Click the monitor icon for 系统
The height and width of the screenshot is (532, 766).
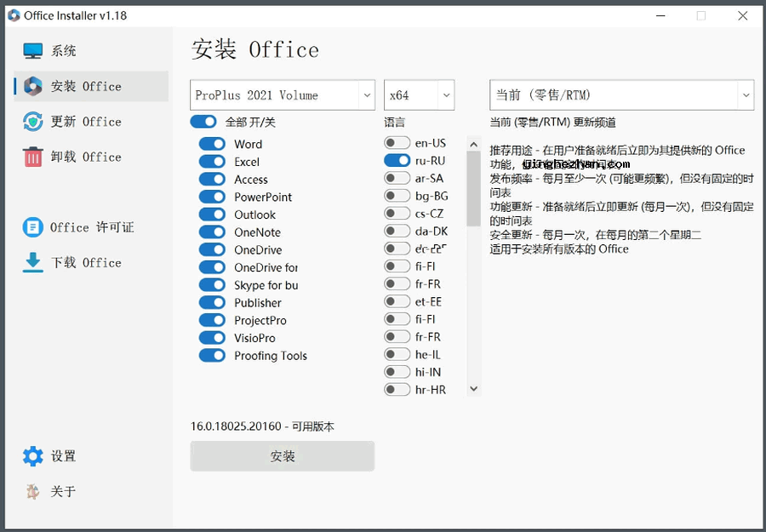[x=33, y=51]
